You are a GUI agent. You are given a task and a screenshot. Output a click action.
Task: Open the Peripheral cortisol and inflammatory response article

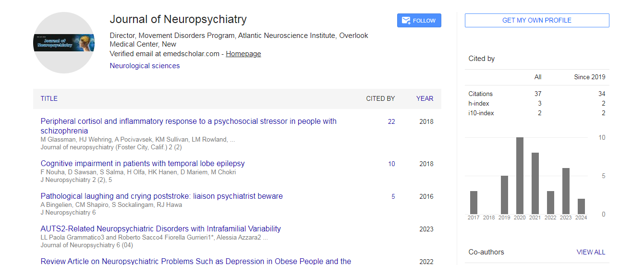[x=188, y=121]
